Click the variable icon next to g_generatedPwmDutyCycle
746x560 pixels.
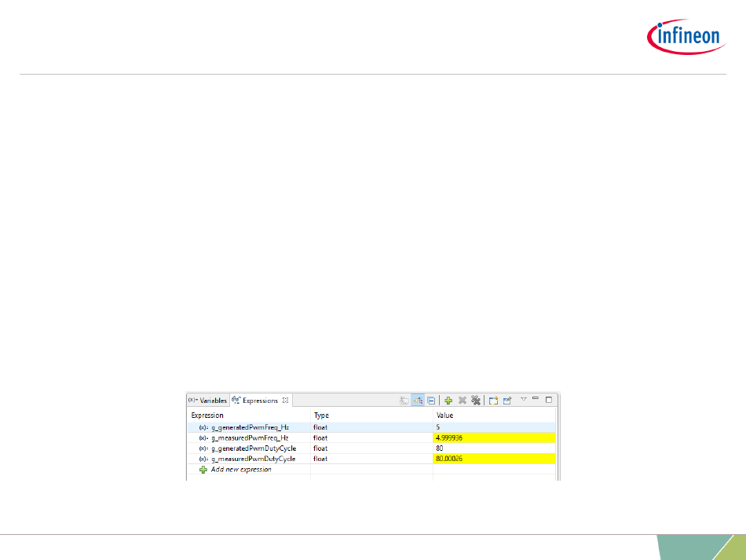click(x=203, y=448)
